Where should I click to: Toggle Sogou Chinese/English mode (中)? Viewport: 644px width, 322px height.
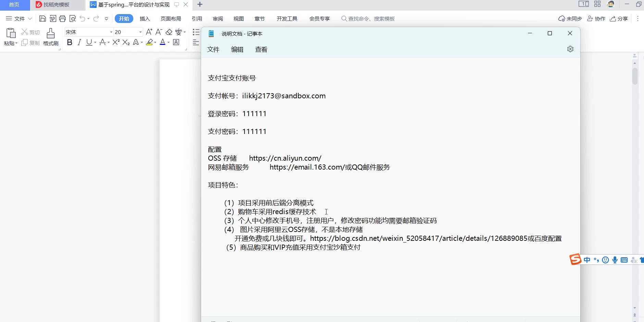tap(587, 260)
